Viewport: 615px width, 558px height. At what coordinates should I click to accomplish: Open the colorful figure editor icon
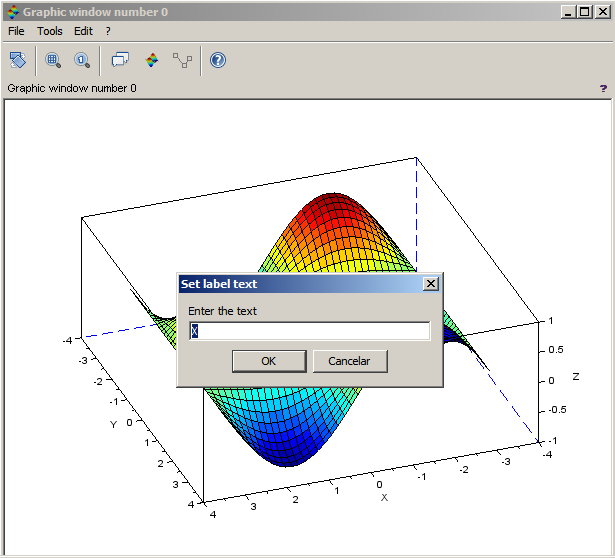coord(151,61)
